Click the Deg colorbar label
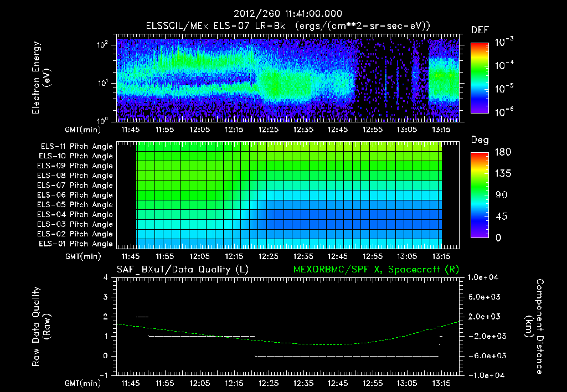The width and height of the screenshot is (567, 392). click(x=480, y=140)
